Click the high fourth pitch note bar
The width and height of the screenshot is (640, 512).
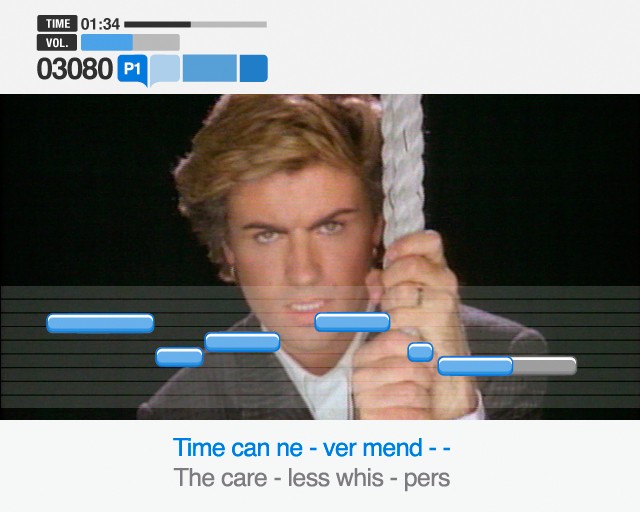[x=352, y=322]
